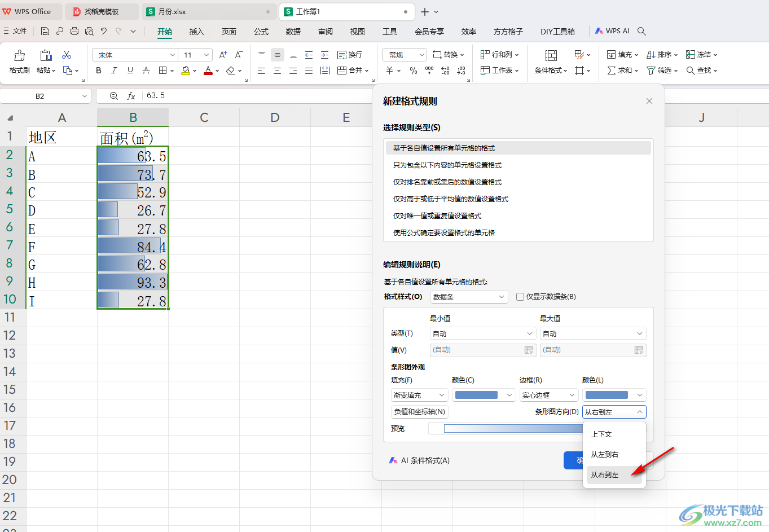The height and width of the screenshot is (532, 769).
Task: Open the 最小值 类型 dropdown
Action: click(x=482, y=334)
